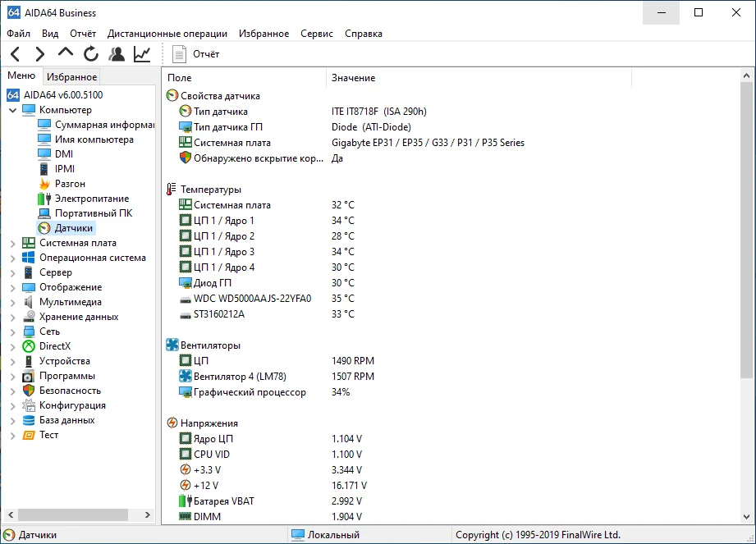
Task: Select the battery plug icon for Электропитание
Action: point(44,199)
